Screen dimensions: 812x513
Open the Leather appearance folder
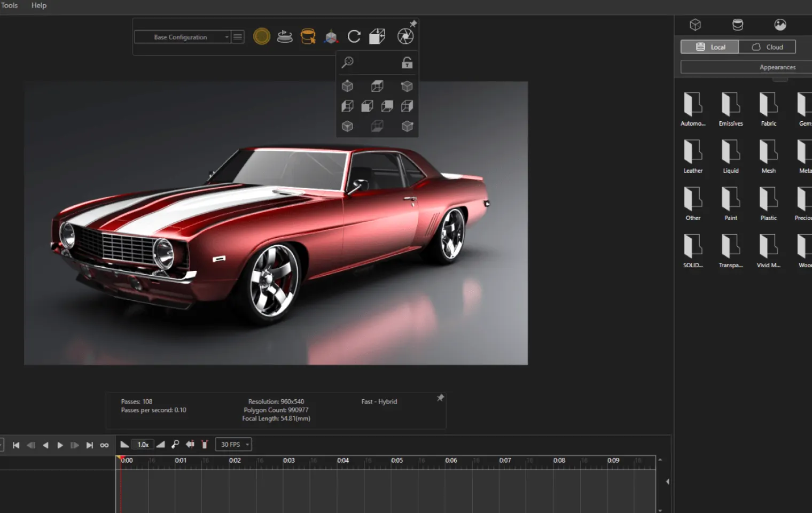pos(693,157)
